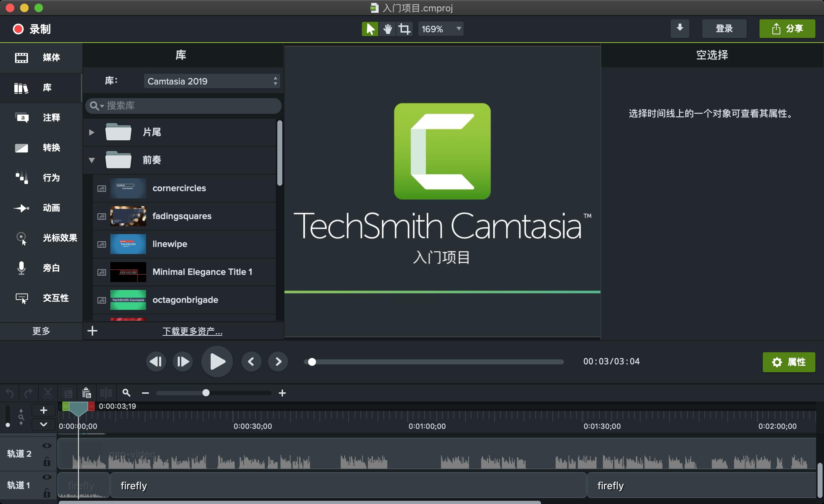The height and width of the screenshot is (504, 824).
Task: Click the timeline playhead marker
Action: click(78, 409)
